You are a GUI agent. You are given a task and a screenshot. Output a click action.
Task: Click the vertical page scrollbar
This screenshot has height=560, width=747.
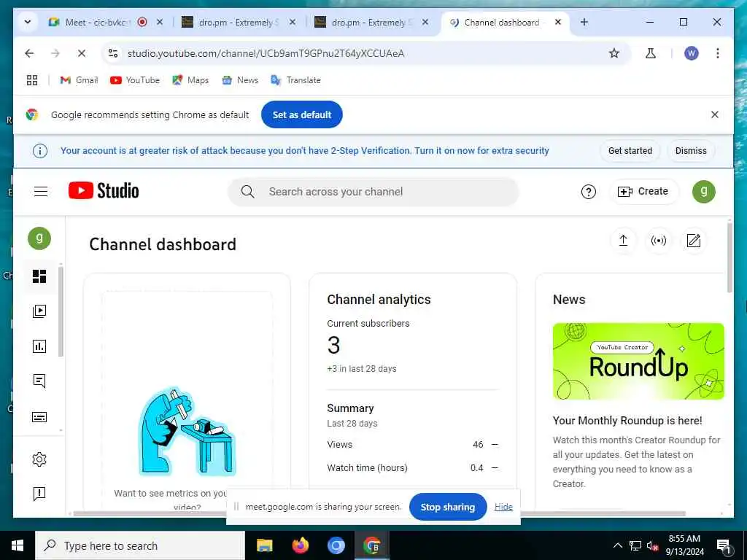(729, 257)
